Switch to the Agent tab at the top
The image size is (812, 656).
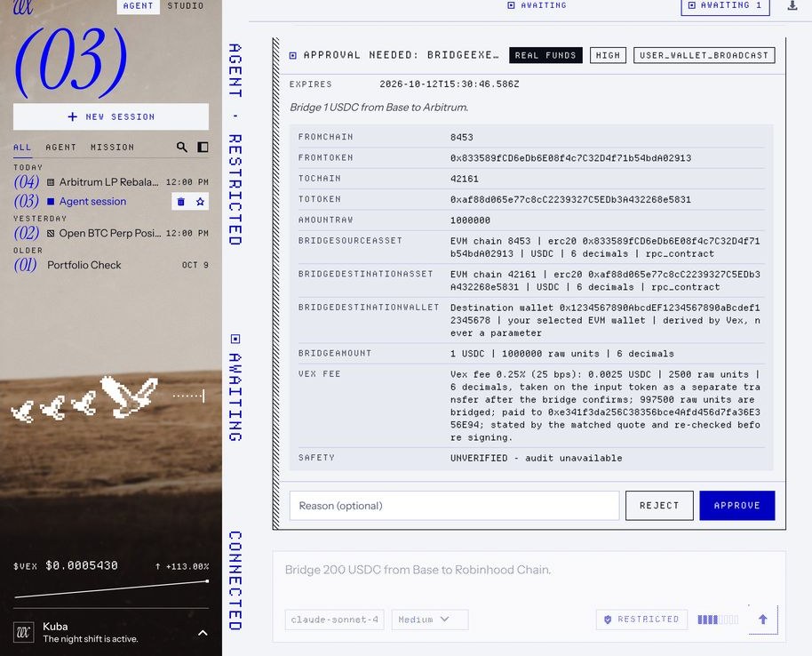tap(139, 5)
